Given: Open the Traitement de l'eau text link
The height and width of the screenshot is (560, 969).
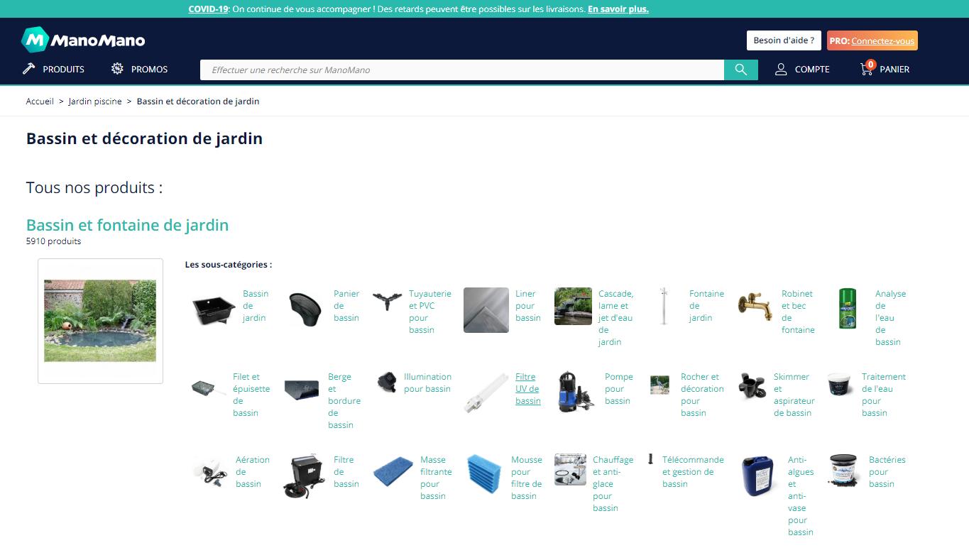Looking at the screenshot, I should coord(883,395).
